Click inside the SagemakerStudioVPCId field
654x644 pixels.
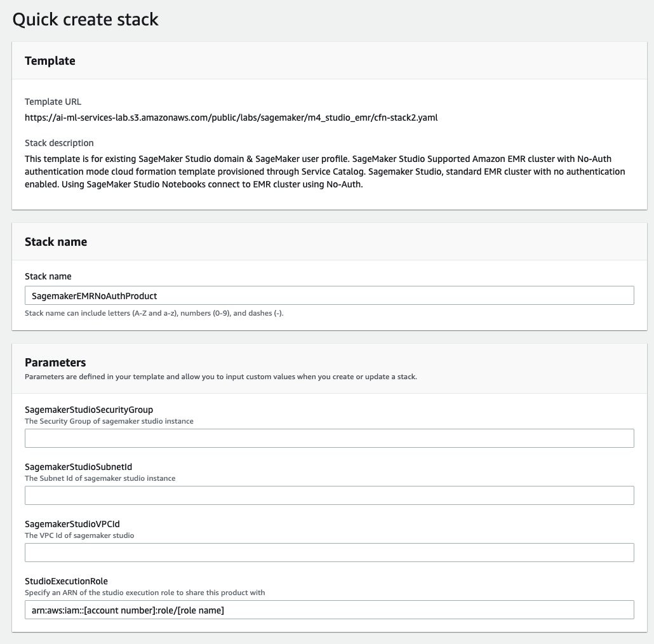(x=329, y=553)
